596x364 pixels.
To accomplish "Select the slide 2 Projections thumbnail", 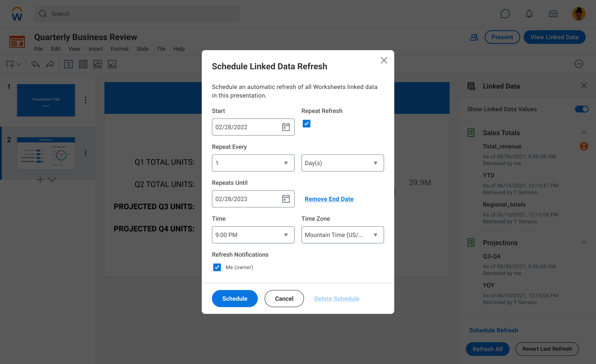I will pos(46,153).
